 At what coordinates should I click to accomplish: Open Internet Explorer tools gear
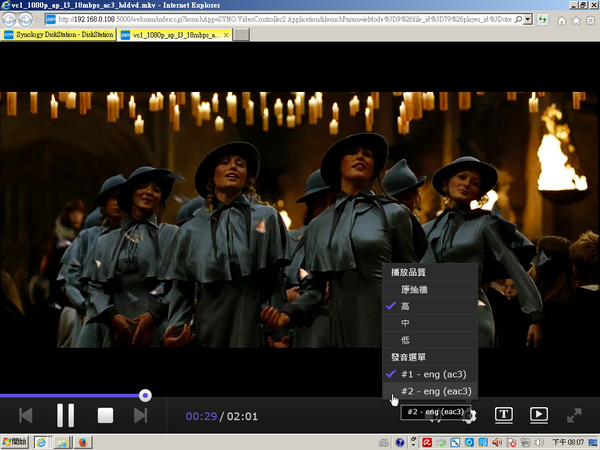coord(591,20)
